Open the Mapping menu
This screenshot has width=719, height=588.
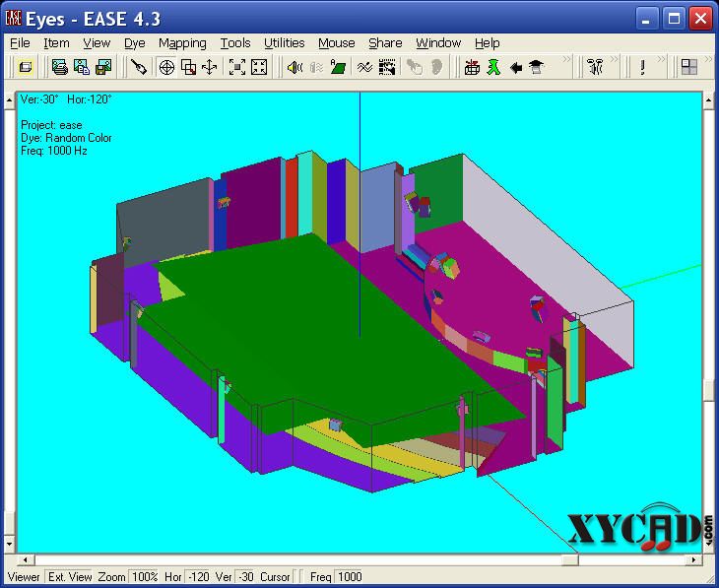coord(182,43)
